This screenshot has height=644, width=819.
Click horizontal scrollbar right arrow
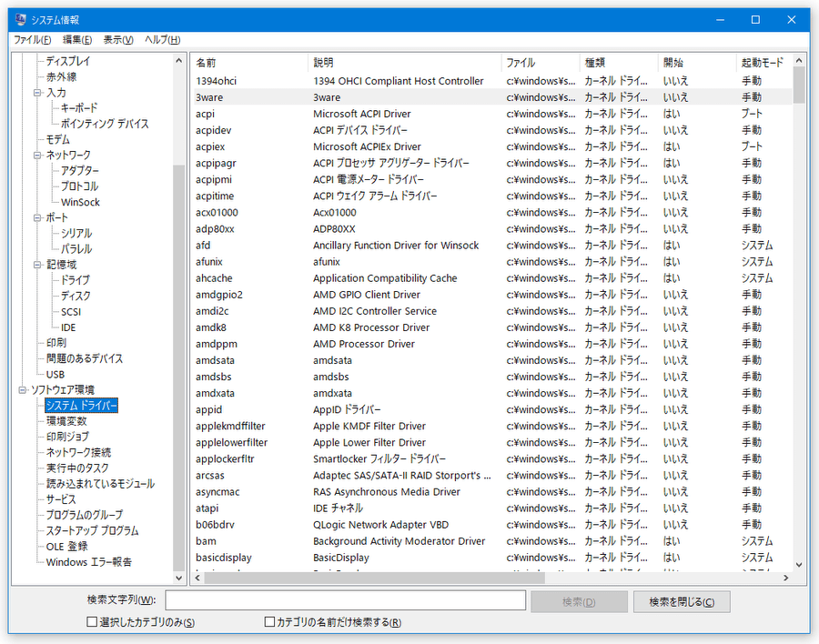coord(785,578)
